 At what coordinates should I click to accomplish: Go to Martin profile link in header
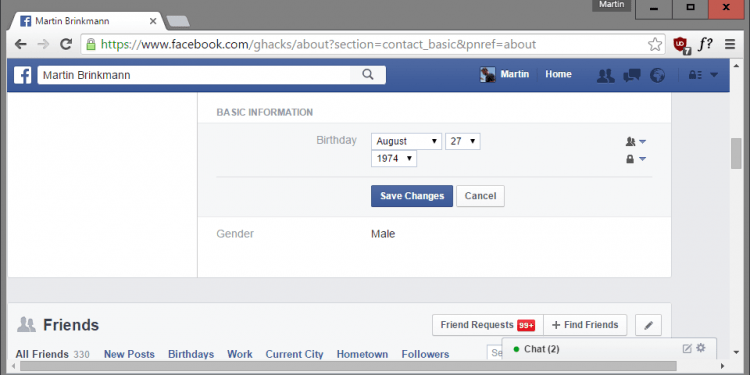click(x=515, y=75)
